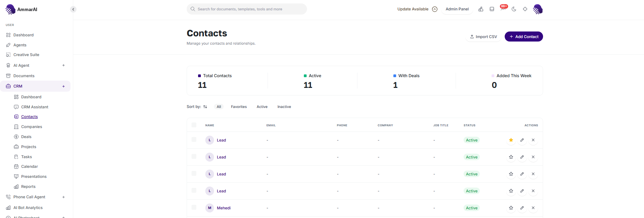644x218 pixels.
Task: Select the All filter tab
Action: pos(219,107)
